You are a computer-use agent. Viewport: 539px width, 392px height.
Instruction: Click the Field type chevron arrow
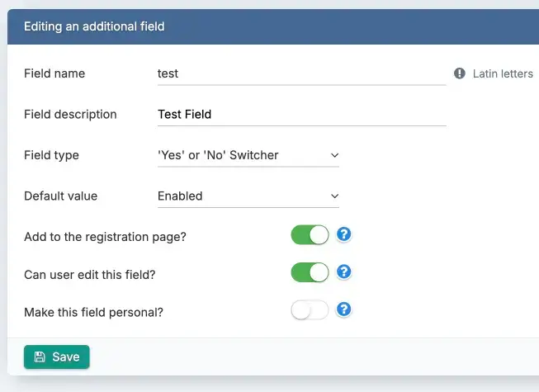[334, 155]
